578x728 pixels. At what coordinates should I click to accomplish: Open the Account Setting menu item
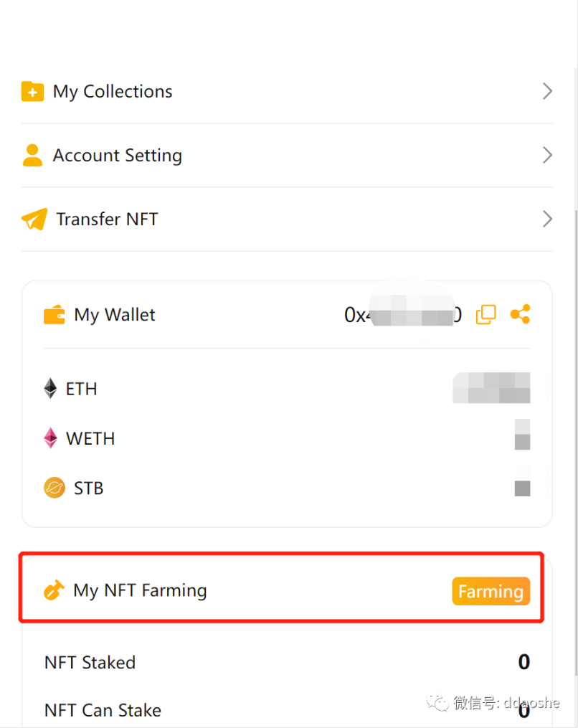(x=118, y=156)
